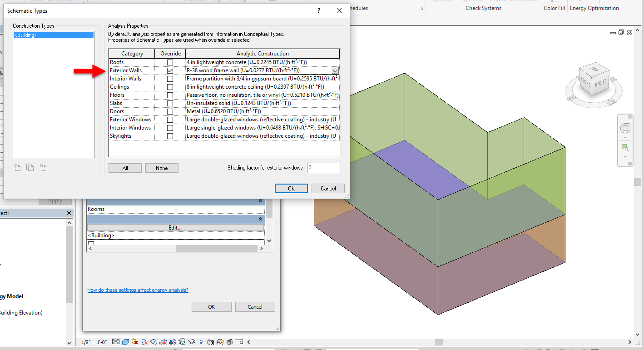Image resolution: width=644 pixels, height=350 pixels.
Task: Enable the Roofs override checkbox
Action: coord(170,62)
